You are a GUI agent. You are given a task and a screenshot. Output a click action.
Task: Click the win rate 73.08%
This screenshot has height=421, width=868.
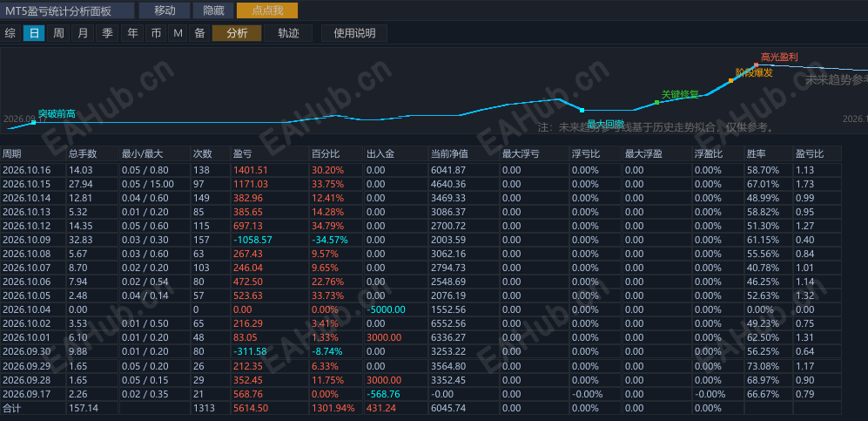(x=763, y=365)
